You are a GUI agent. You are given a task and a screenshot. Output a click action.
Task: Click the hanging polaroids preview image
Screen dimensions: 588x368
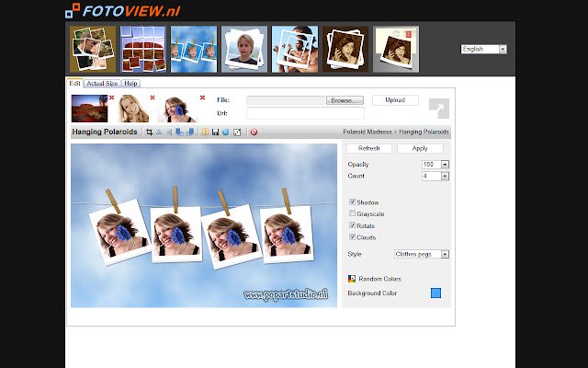coord(204,225)
